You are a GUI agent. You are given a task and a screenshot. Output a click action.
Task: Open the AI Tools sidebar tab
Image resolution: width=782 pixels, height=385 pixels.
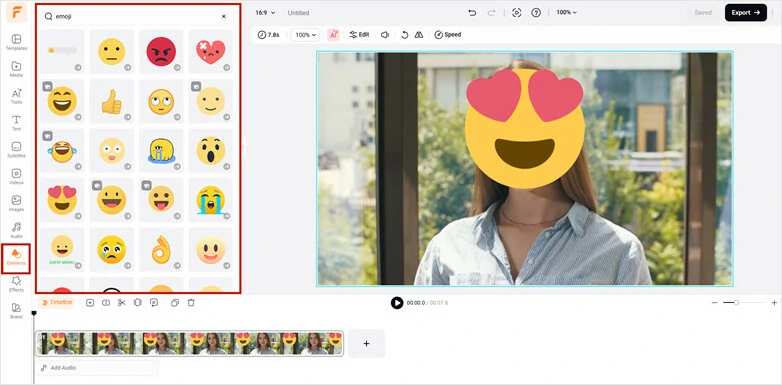pyautogui.click(x=16, y=96)
